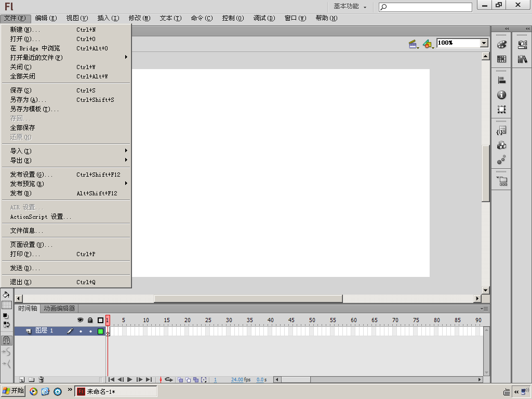
Task: Click the center frame timeline icon
Action: click(x=161, y=380)
